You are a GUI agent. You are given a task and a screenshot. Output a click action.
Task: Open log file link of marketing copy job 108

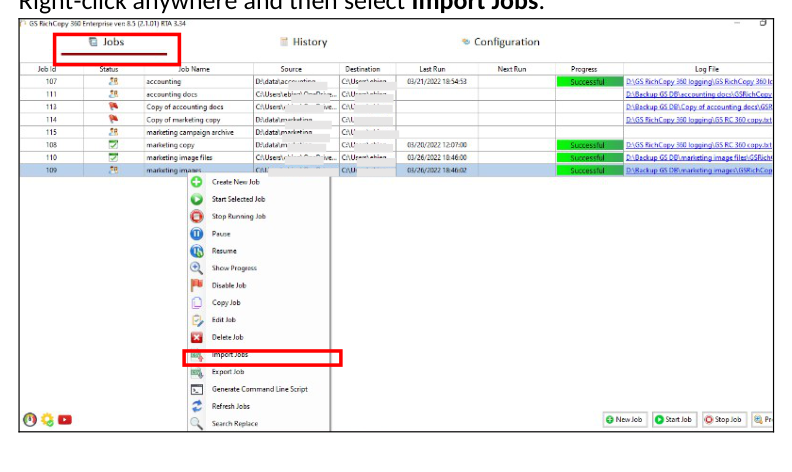pyautogui.click(x=699, y=145)
